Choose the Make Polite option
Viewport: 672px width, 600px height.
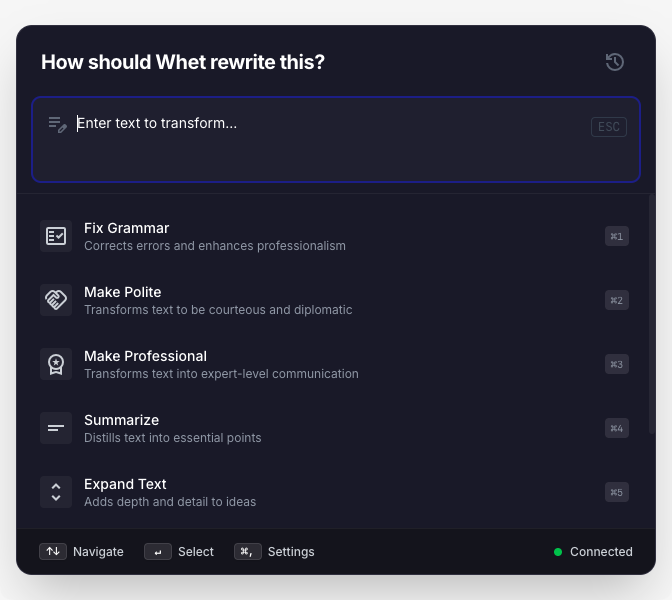point(334,300)
